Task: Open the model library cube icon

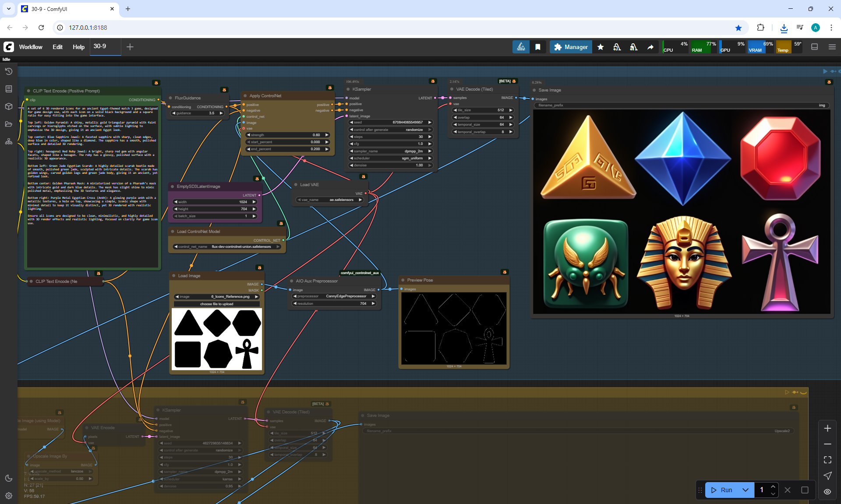Action: (8, 106)
